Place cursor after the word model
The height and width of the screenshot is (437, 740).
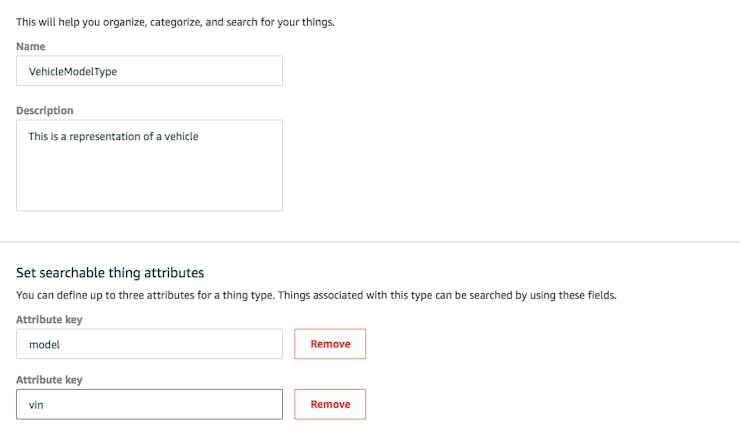pos(60,345)
